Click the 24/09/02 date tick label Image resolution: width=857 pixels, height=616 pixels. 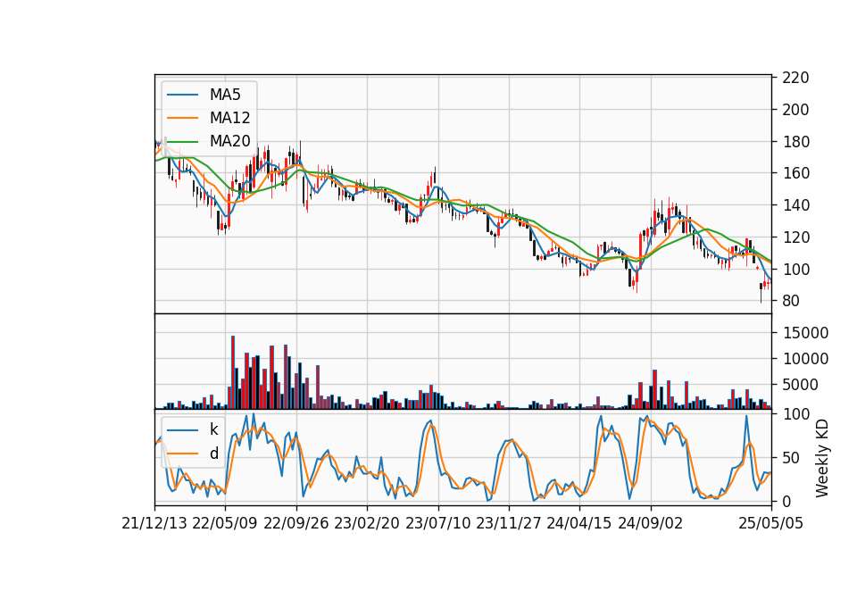tap(651, 524)
